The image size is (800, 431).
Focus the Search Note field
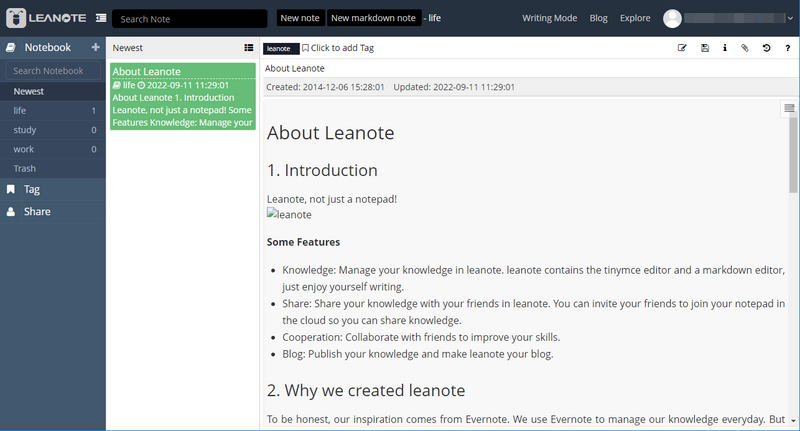190,19
